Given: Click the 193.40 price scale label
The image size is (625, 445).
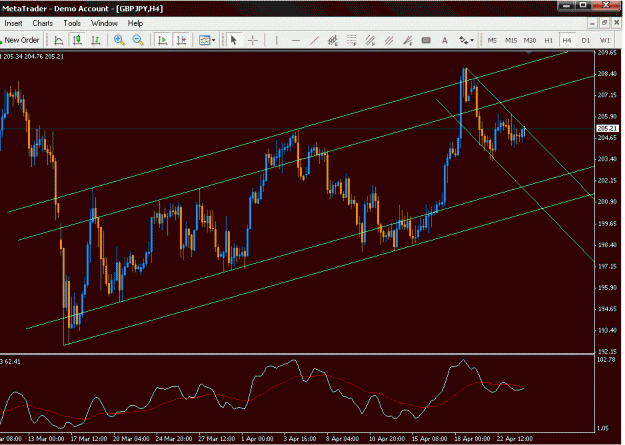Looking at the screenshot, I should tap(607, 330).
